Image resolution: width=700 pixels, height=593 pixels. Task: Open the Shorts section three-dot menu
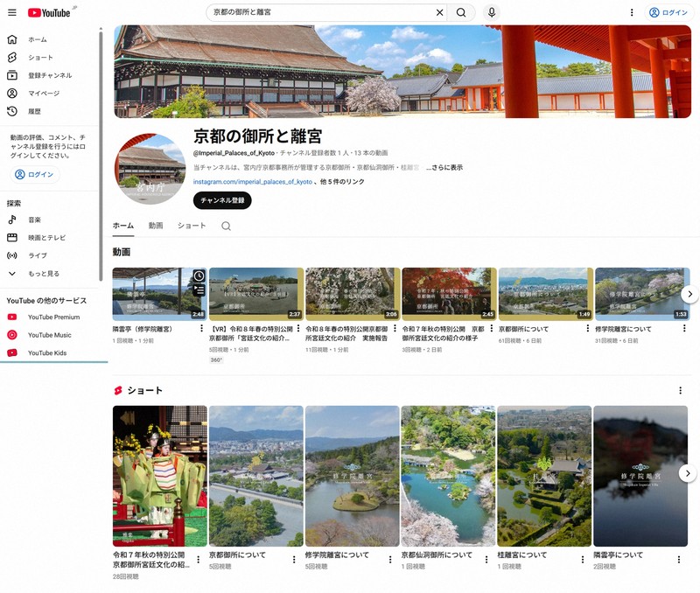pyautogui.click(x=680, y=390)
